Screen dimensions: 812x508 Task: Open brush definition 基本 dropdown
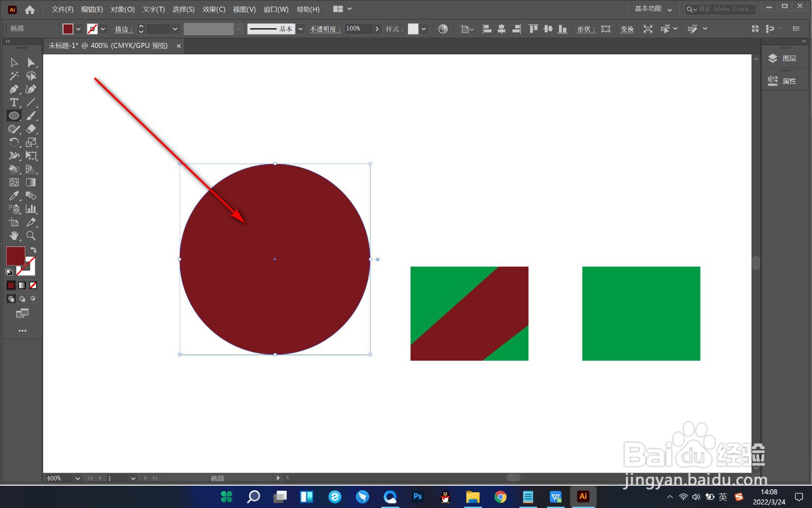300,29
